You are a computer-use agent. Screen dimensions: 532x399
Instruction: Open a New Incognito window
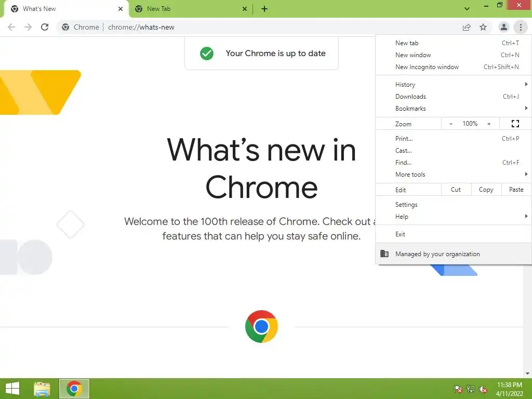454,67
